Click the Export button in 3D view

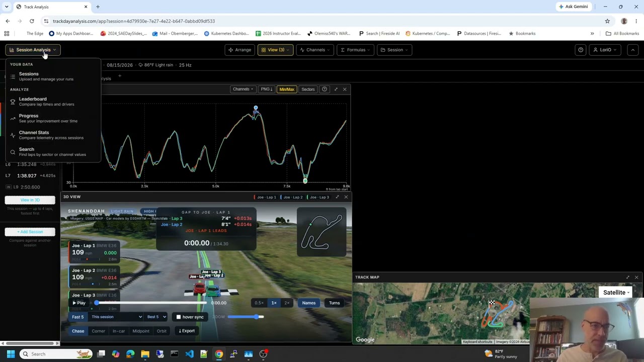coord(187,331)
